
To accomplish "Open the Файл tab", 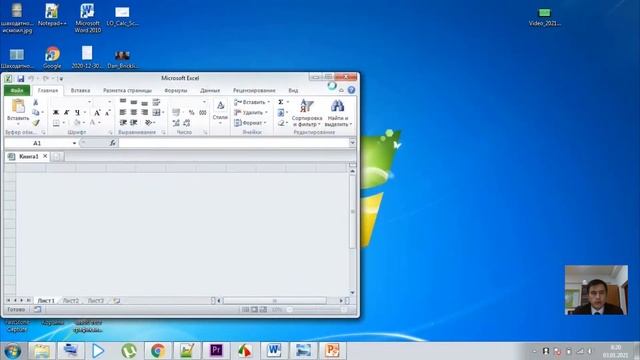I will [17, 90].
